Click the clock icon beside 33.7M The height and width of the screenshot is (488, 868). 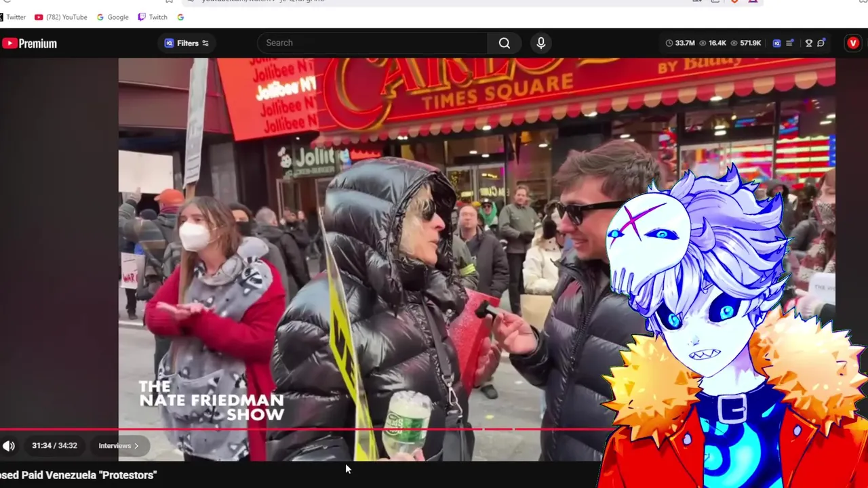(x=669, y=43)
